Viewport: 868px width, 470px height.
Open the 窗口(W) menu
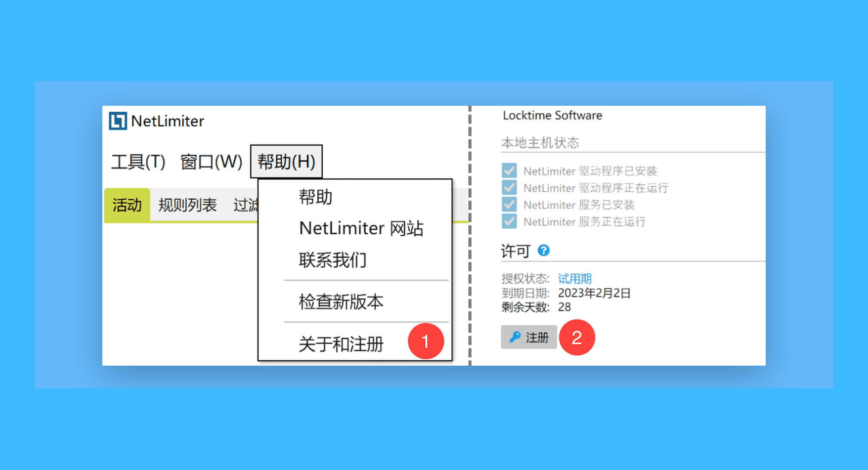click(x=211, y=162)
